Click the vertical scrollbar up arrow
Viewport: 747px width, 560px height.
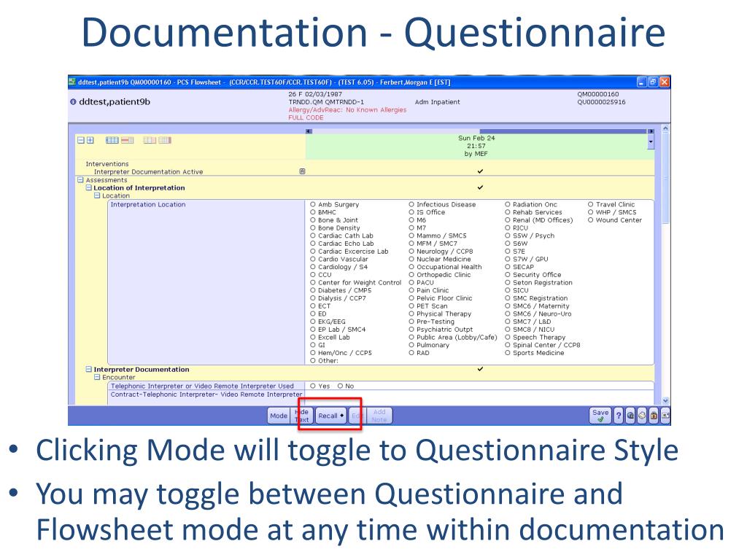[665, 128]
